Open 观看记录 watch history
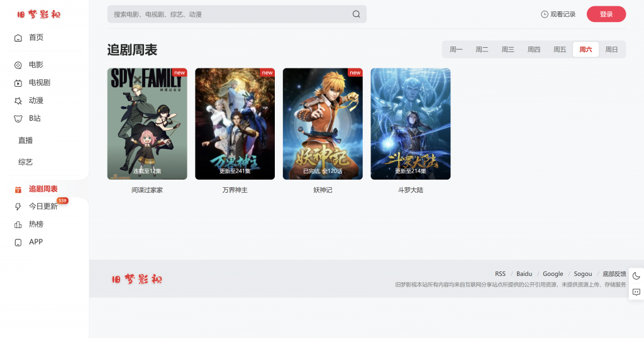Image resolution: width=644 pixels, height=338 pixels. (x=558, y=14)
